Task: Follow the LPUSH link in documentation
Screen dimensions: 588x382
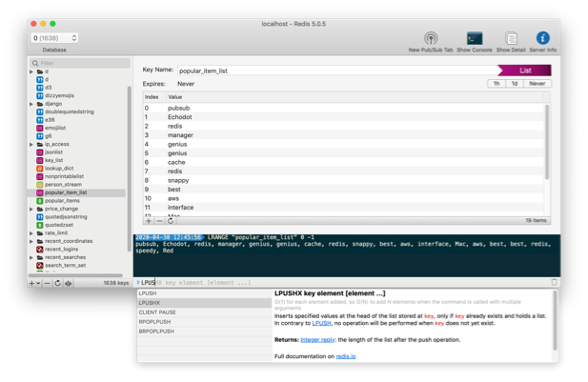Action: point(321,323)
